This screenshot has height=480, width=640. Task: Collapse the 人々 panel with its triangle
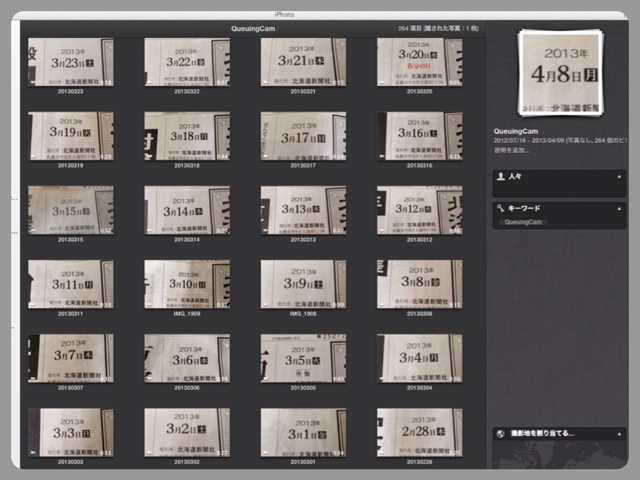click(x=619, y=177)
